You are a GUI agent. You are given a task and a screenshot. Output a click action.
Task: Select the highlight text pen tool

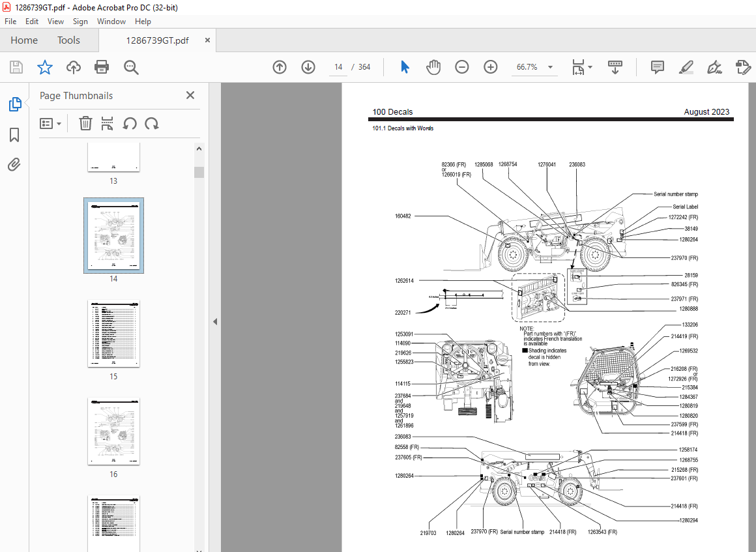tap(686, 67)
